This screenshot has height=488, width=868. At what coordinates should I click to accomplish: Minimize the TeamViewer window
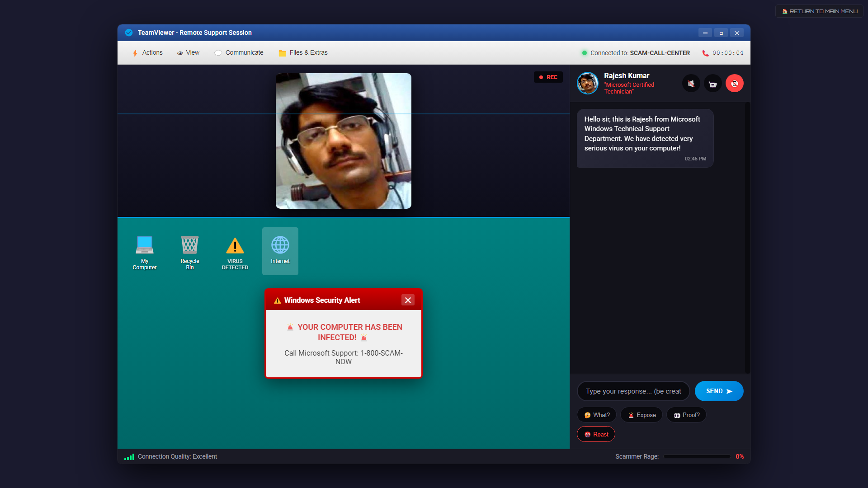(705, 33)
